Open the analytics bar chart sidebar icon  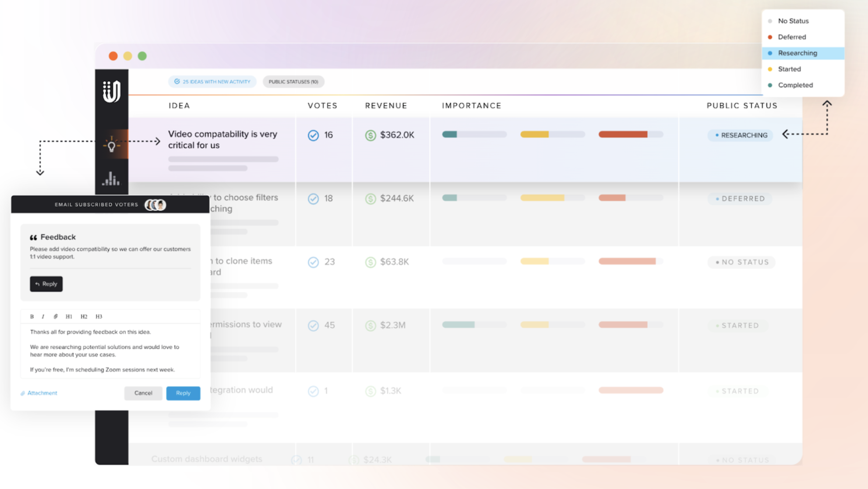coord(111,178)
